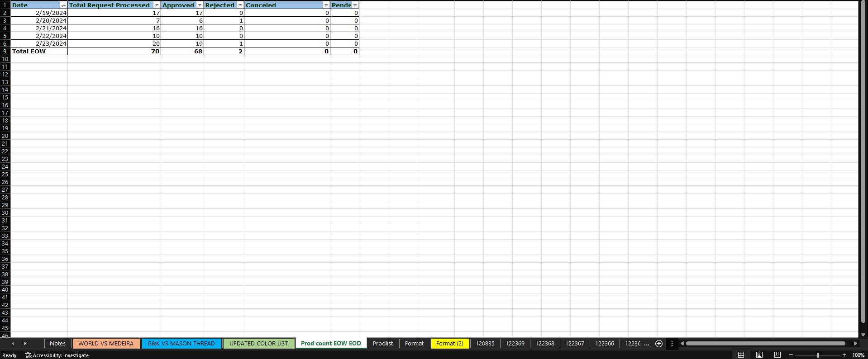This screenshot has width=868, height=359.
Task: Select the Total Request Processed header cell
Action: (x=114, y=5)
